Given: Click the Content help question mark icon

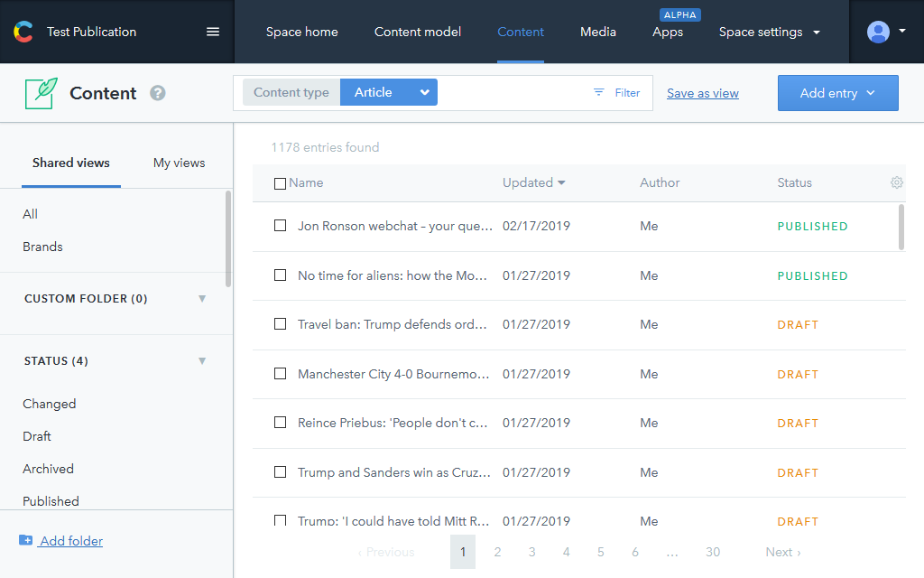Looking at the screenshot, I should tap(158, 93).
